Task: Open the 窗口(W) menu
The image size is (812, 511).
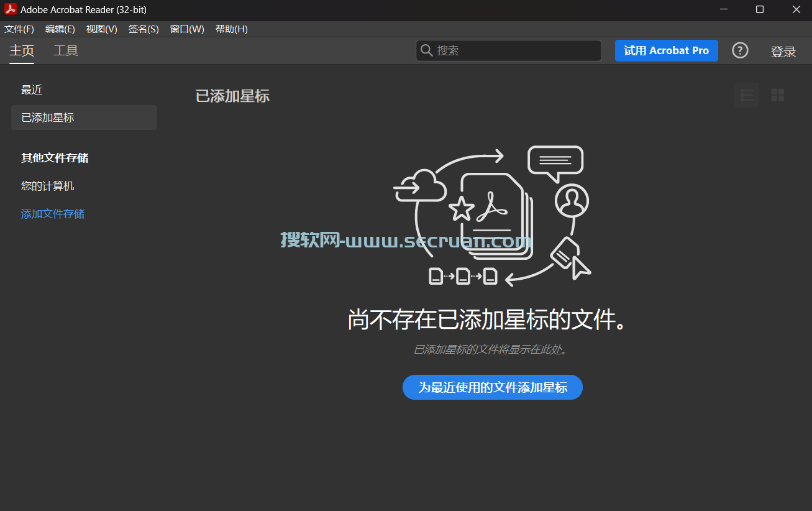Action: pos(187,29)
